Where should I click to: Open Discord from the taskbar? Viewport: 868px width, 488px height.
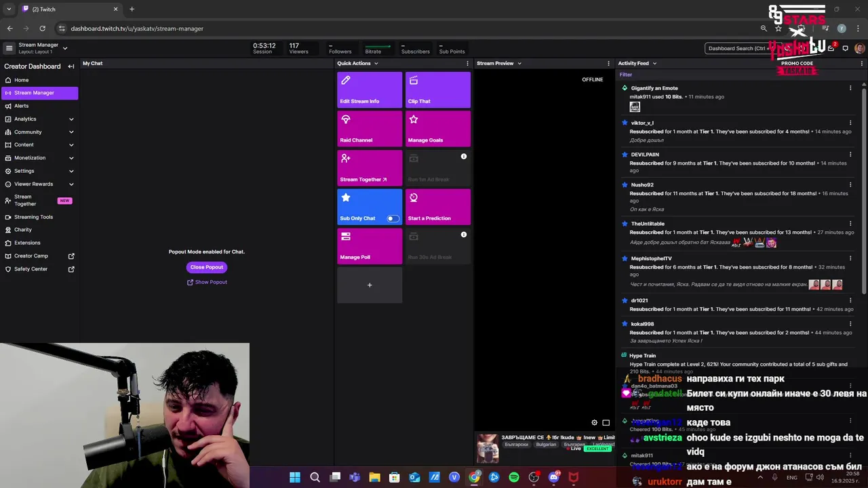(x=553, y=477)
